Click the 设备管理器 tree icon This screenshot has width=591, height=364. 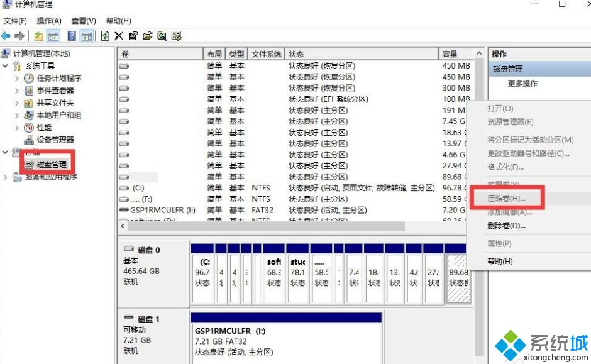[x=29, y=140]
